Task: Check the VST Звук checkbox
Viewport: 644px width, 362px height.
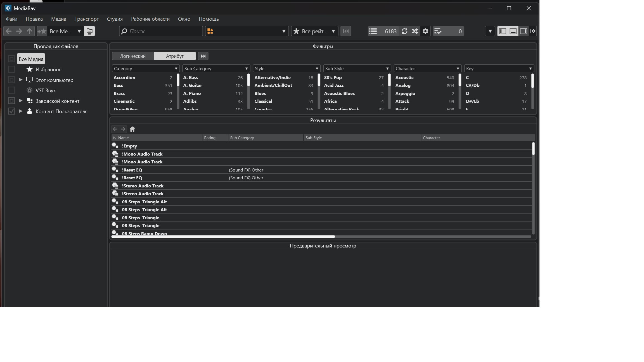Action: coord(11,90)
